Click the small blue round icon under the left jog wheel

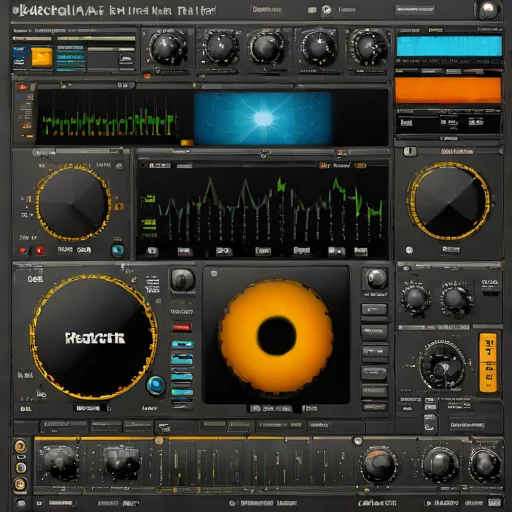coord(117,250)
